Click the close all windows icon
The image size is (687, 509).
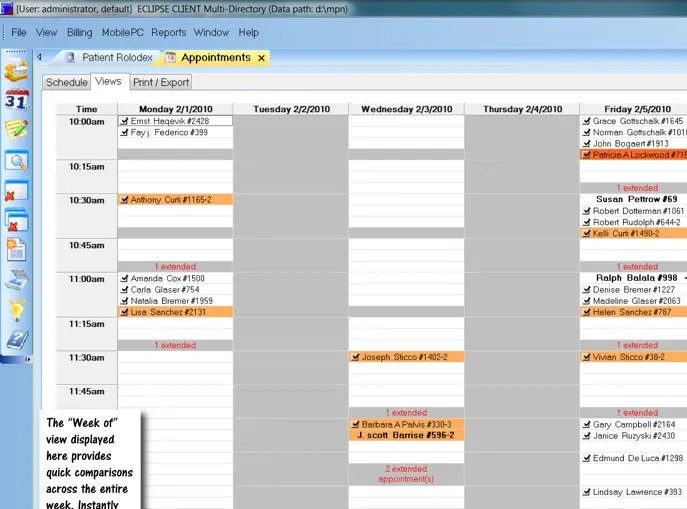click(16, 220)
